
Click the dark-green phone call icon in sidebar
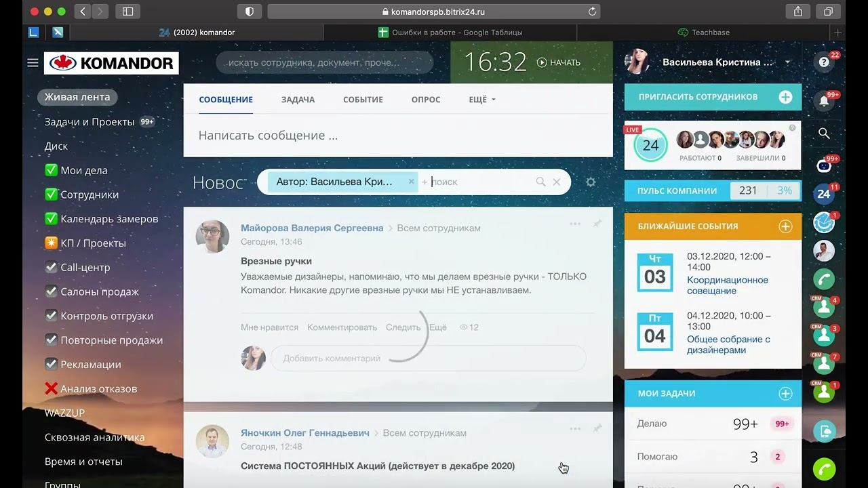(824, 279)
